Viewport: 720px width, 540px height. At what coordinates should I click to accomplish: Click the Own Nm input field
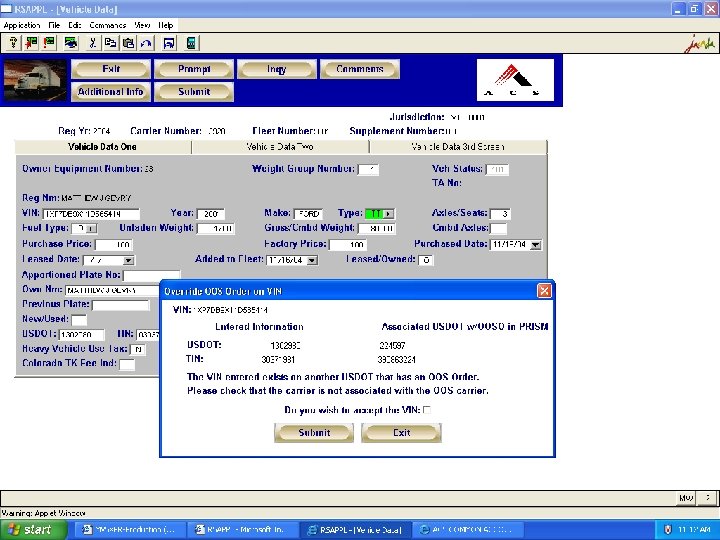tap(112, 290)
